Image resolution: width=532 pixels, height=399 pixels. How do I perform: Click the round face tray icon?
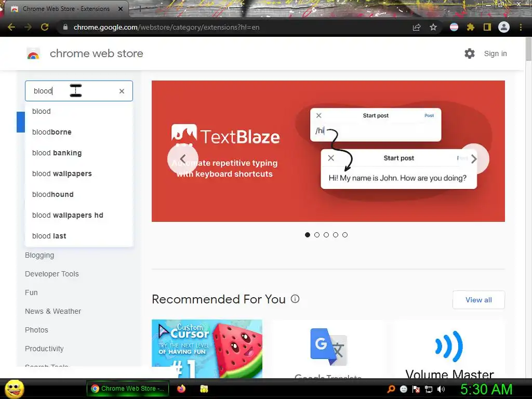pyautogui.click(x=403, y=389)
